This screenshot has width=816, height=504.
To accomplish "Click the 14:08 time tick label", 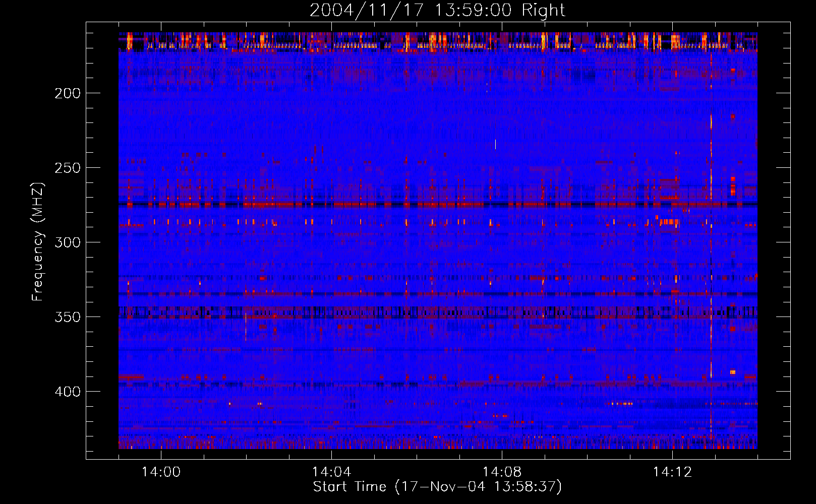I will [502, 472].
